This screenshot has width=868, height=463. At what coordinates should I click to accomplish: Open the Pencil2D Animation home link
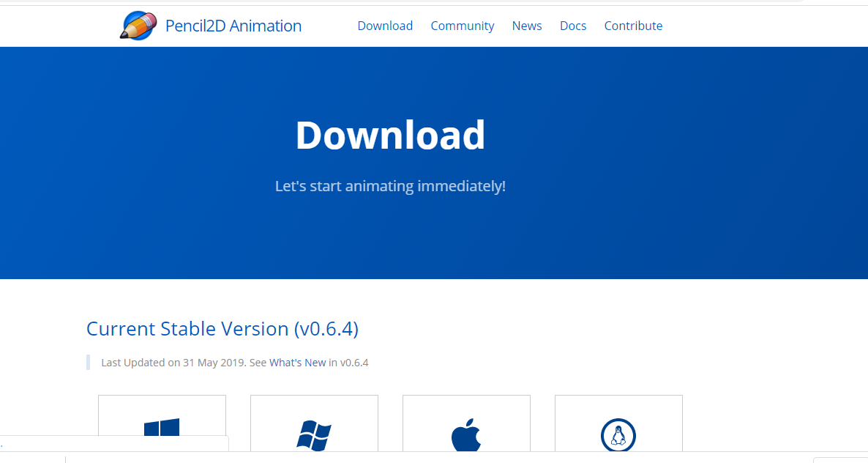(233, 26)
